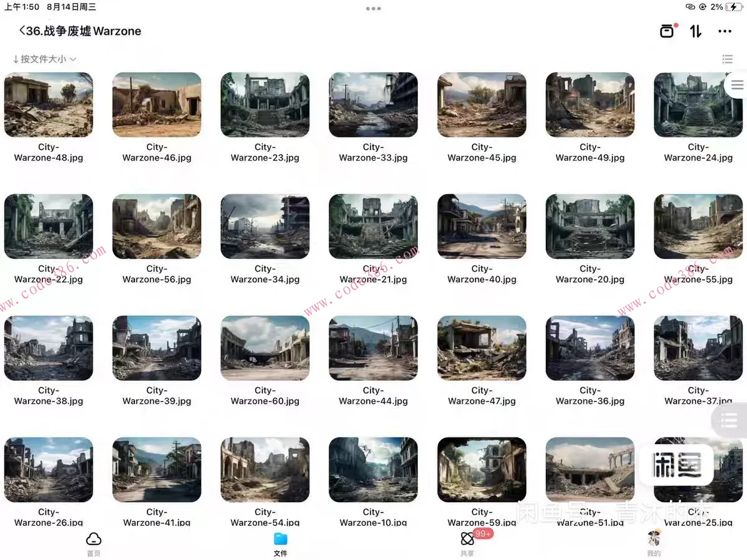
Task: Open City-Warzone-36.jpg thumbnail
Action: (x=590, y=348)
